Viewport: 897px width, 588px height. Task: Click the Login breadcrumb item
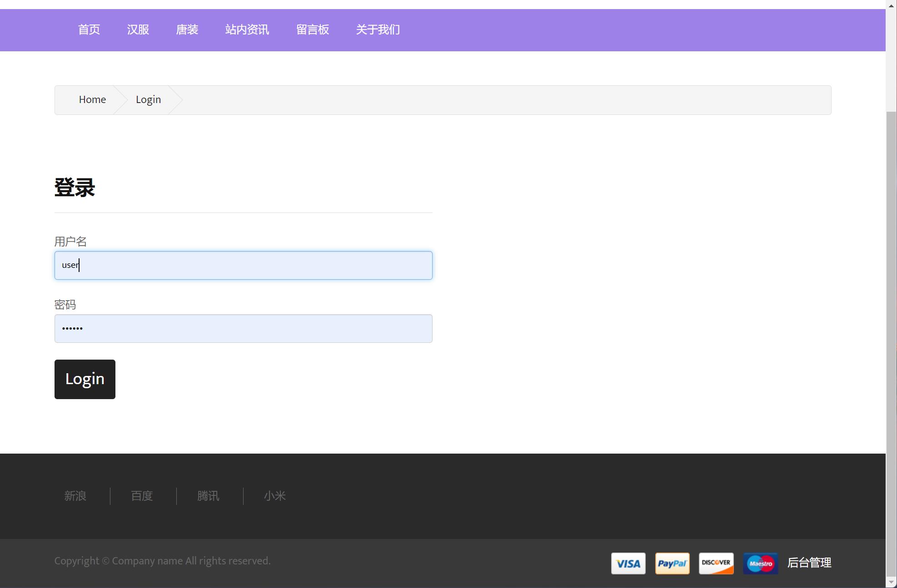coord(148,100)
